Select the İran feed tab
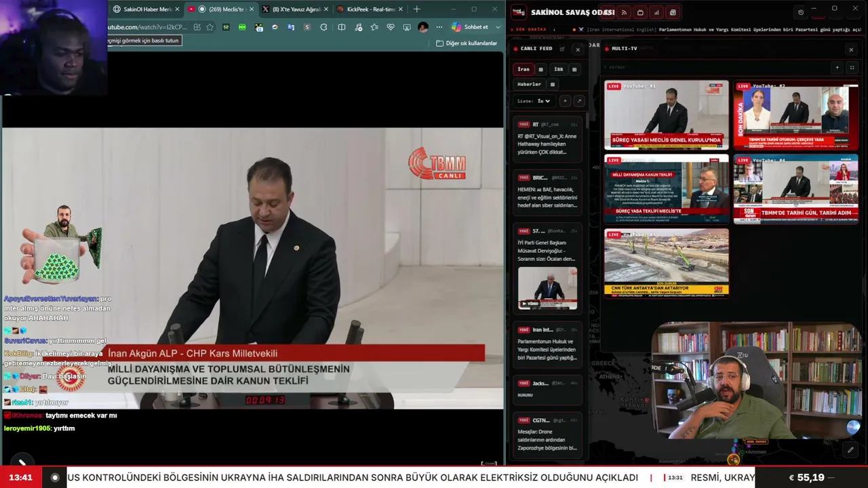 pyautogui.click(x=524, y=69)
